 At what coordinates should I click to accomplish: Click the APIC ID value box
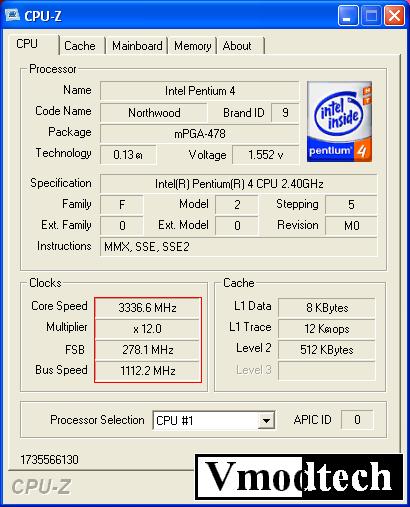(357, 420)
